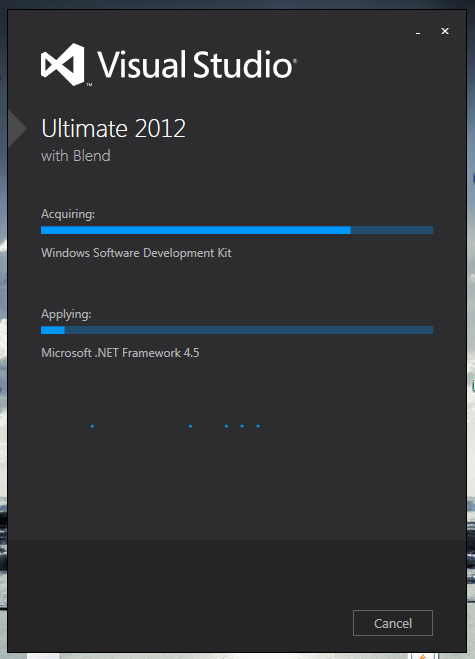Click the 'with Blend' subtitle
475x659 pixels.
[x=76, y=156]
